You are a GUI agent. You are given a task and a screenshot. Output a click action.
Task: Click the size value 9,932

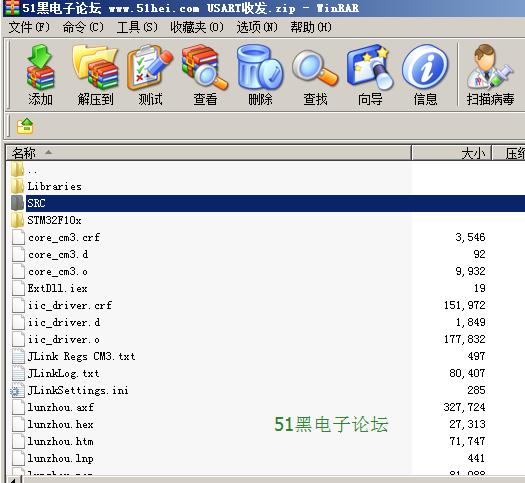(x=470, y=271)
